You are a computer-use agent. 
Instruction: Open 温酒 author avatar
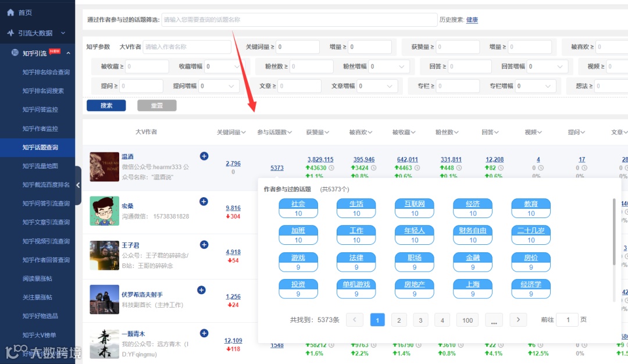[x=104, y=166]
